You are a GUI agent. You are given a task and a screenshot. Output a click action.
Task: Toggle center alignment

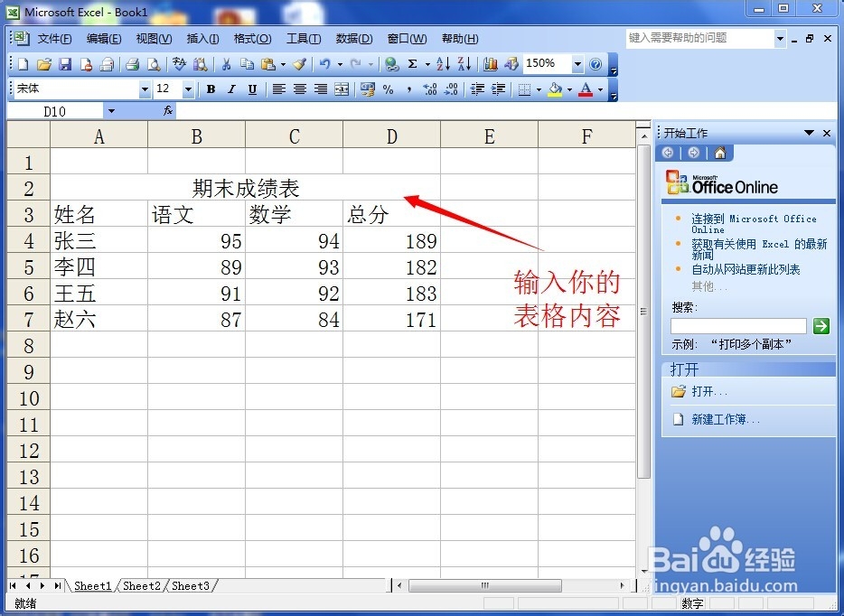300,89
